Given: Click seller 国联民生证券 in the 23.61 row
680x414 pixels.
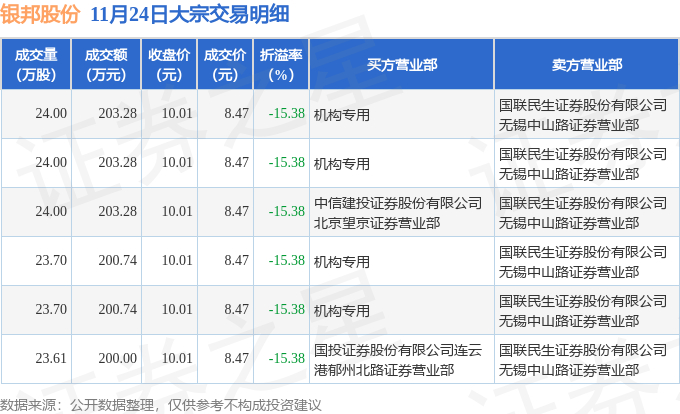Looking at the screenshot, I should [583, 360].
